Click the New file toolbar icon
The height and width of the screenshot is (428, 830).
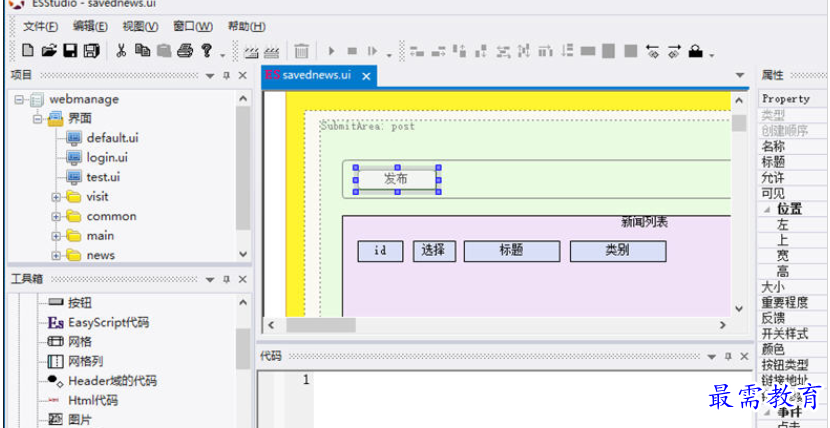pos(28,51)
